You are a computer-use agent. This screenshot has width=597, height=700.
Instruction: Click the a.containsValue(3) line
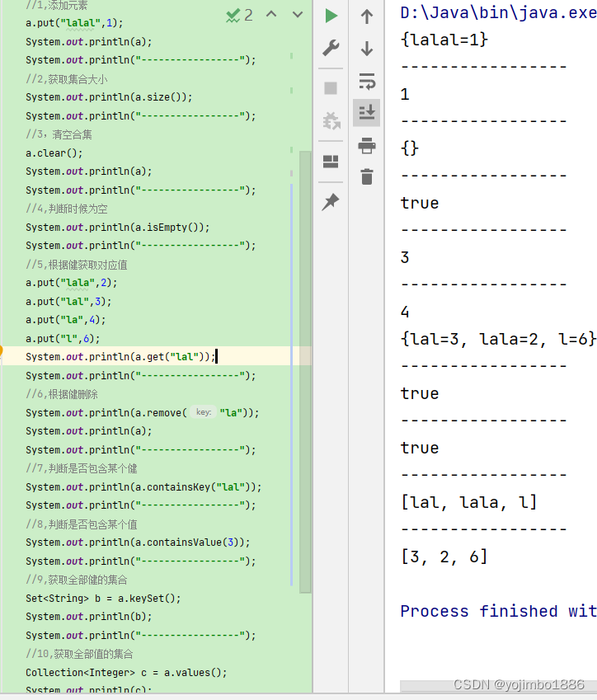click(138, 543)
